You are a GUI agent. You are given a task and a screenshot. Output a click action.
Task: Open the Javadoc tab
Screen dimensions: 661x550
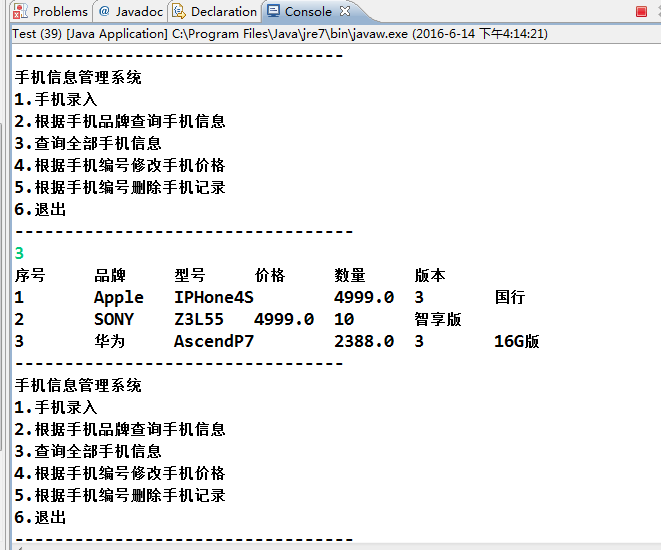pos(130,11)
